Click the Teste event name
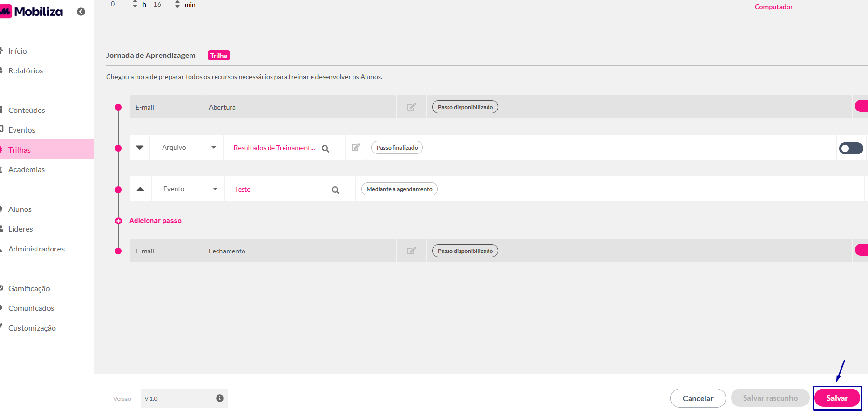 tap(243, 189)
